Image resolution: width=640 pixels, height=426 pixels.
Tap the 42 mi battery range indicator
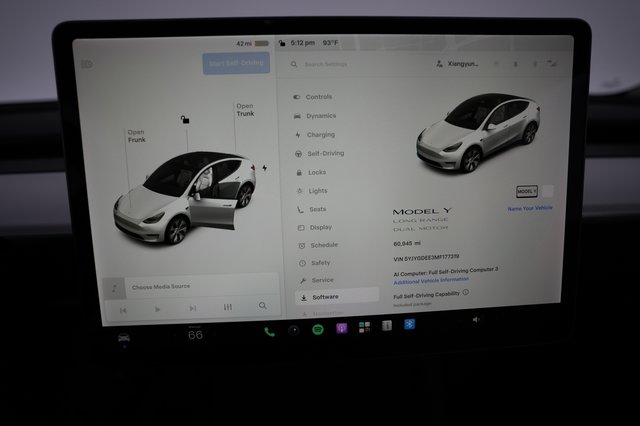(x=252, y=43)
